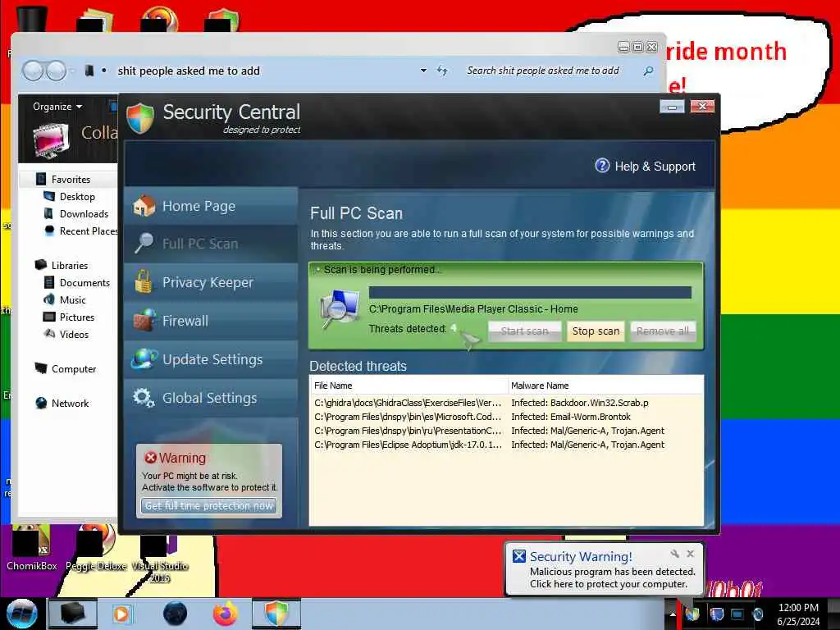Select Videos library in Explorer
The image size is (840, 630).
[x=74, y=335]
